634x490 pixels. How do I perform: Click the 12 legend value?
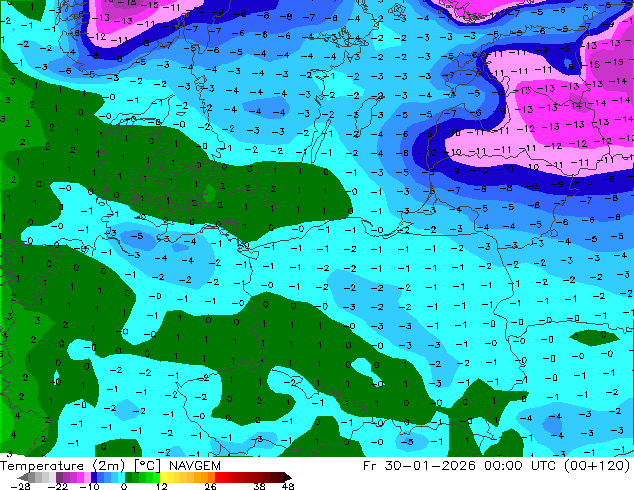tap(162, 486)
